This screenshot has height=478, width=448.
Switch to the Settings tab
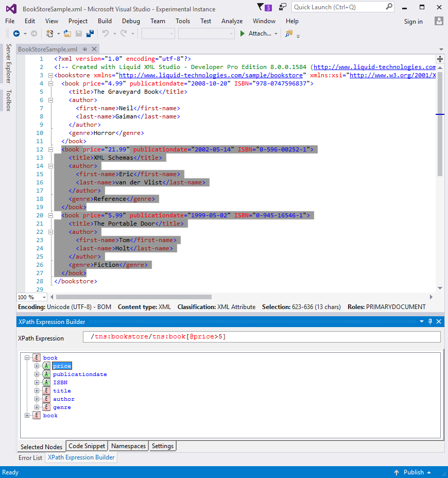163,446
